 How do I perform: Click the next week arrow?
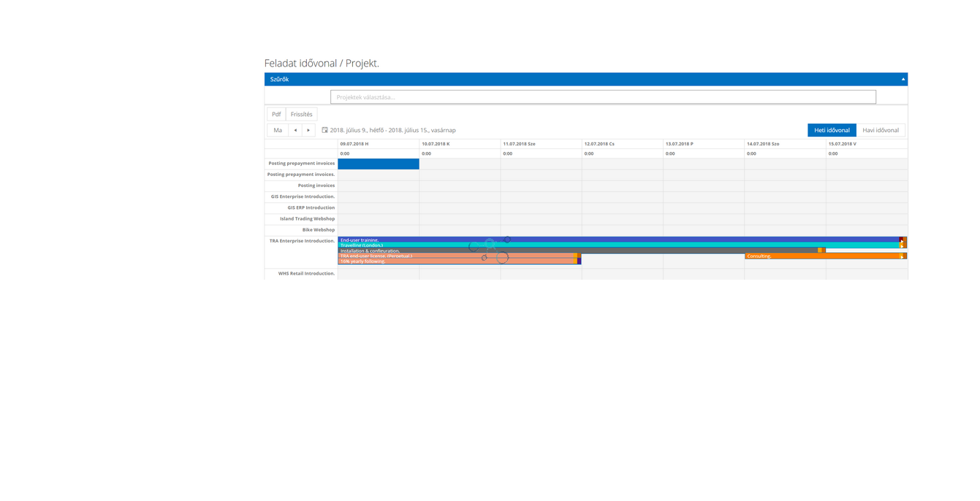tap(308, 130)
